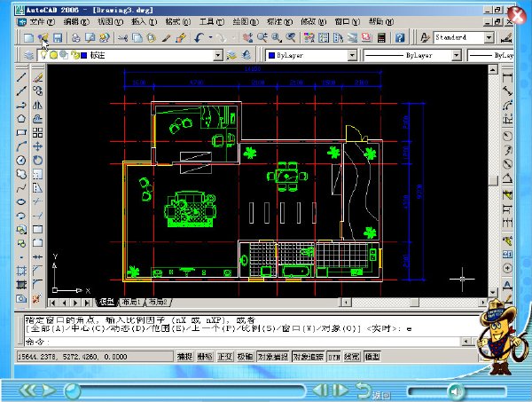Switch to the 布局1 layout tab
The image size is (532, 402).
132,302
